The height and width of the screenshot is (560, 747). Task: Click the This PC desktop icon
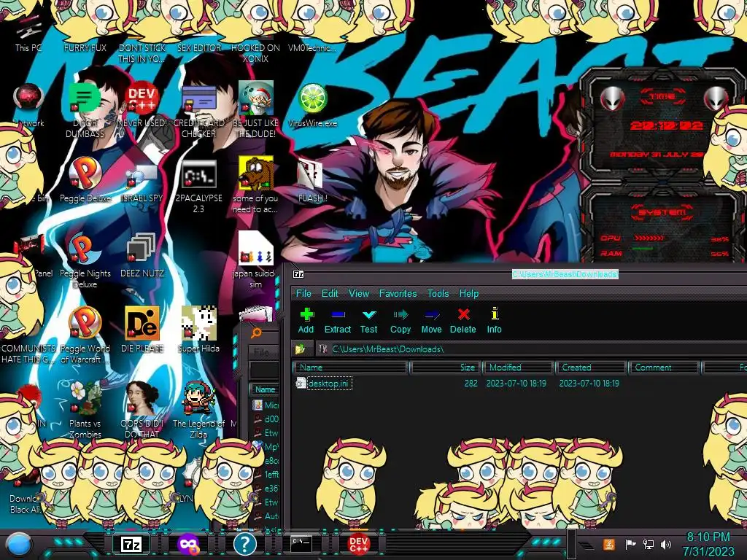pyautogui.click(x=28, y=34)
